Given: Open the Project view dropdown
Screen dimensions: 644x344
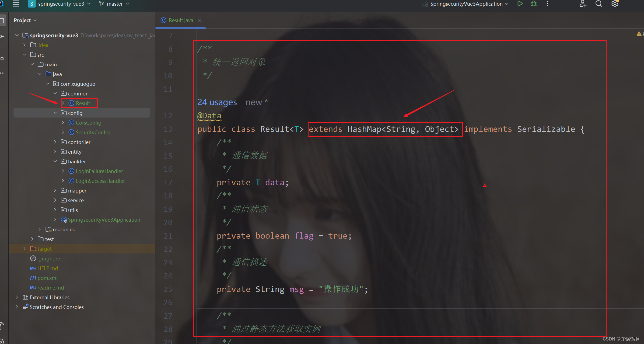Looking at the screenshot, I should [x=25, y=20].
